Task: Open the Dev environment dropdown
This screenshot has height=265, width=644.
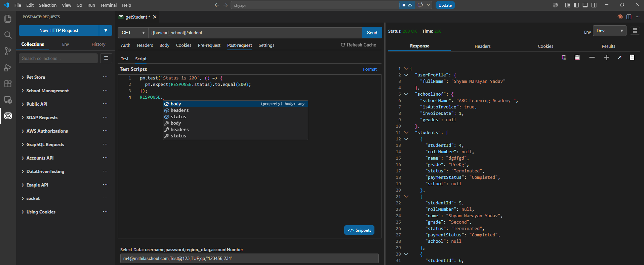Action: click(609, 31)
